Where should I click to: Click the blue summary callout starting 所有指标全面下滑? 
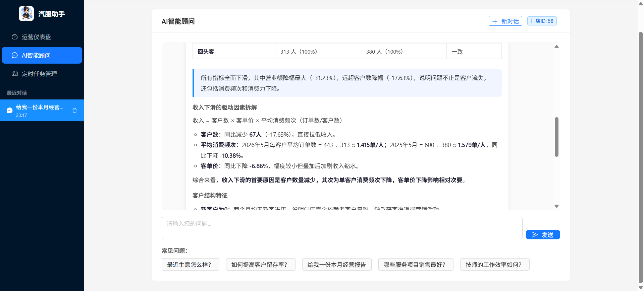[347, 83]
